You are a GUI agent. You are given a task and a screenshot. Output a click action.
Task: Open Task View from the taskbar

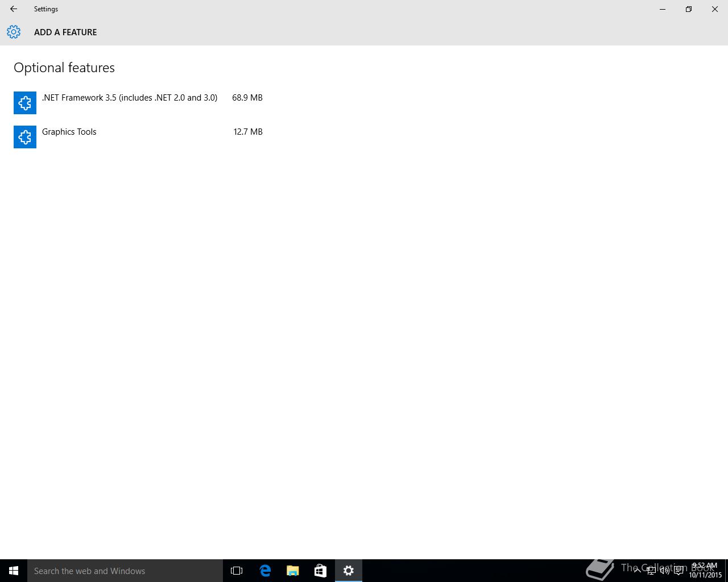(237, 571)
